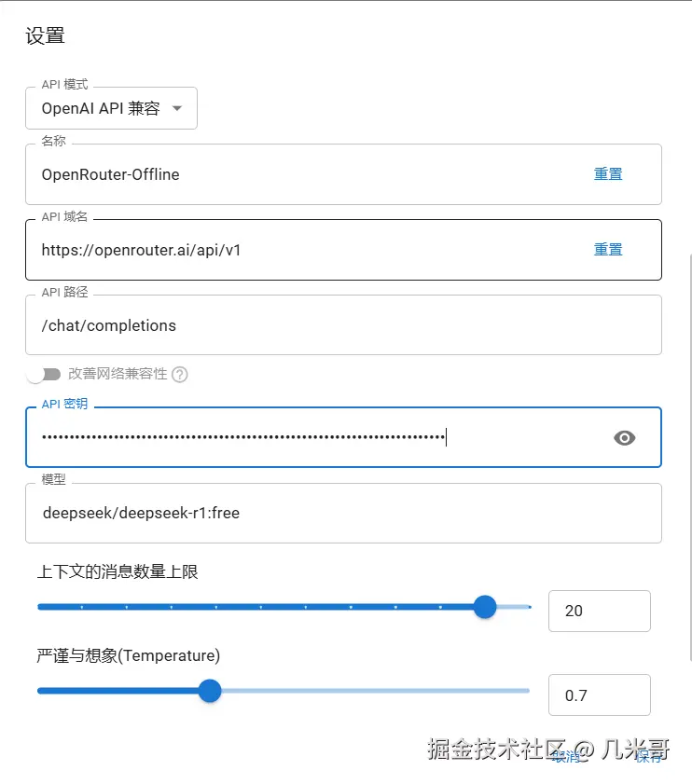Reveal the API key with the eye icon

(624, 437)
